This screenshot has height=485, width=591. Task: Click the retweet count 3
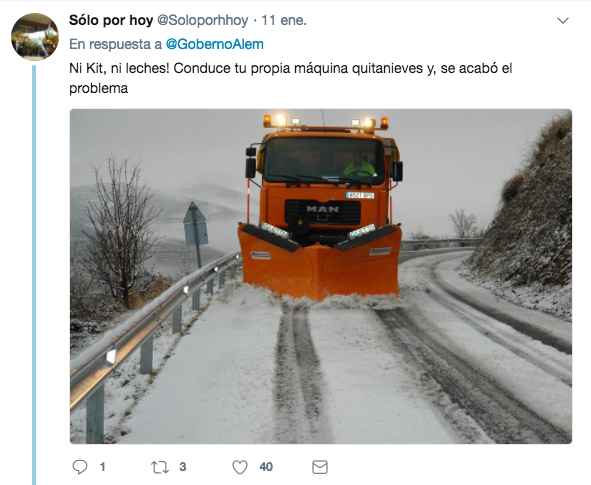[x=183, y=467]
